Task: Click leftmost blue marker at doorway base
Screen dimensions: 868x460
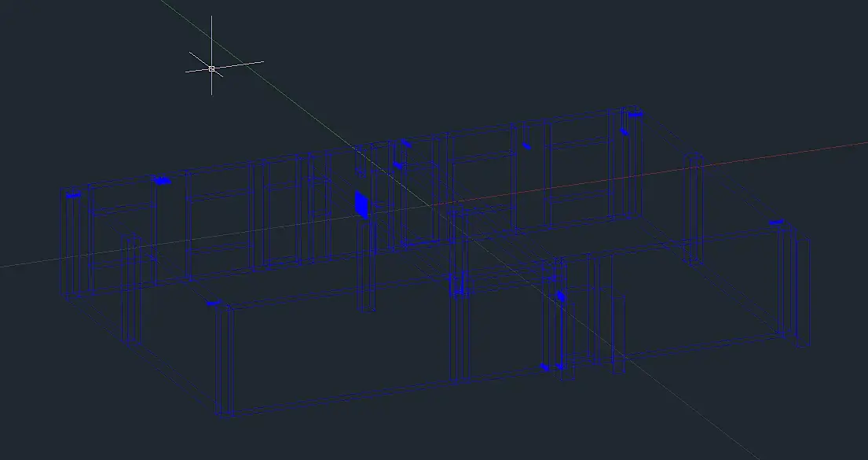Action: [544, 367]
